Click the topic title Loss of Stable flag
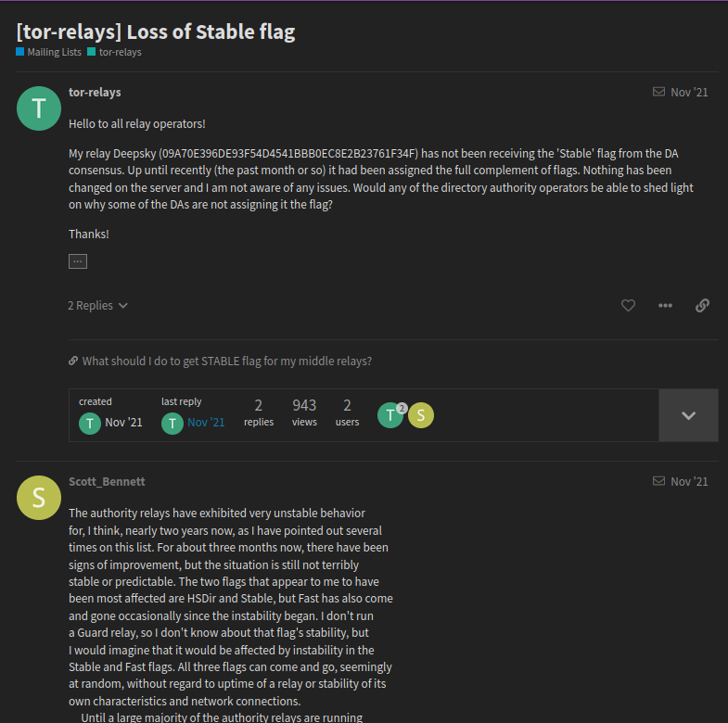The height and width of the screenshot is (723, 728). tap(156, 32)
